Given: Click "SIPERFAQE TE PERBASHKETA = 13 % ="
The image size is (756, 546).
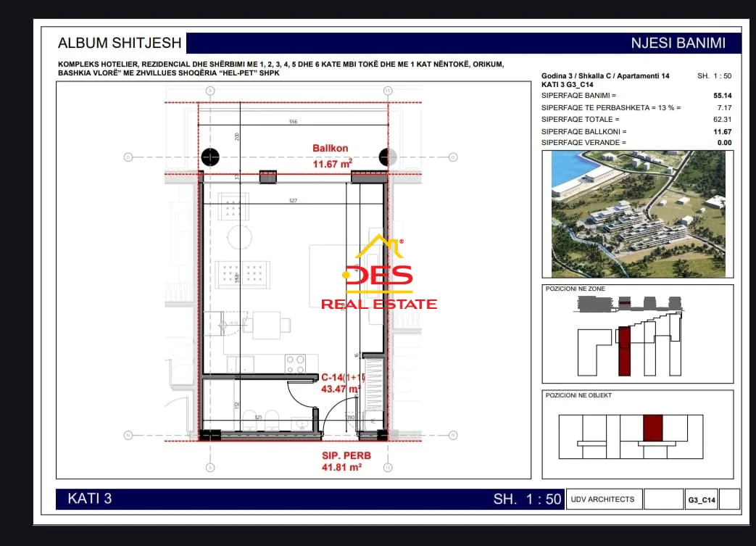Looking at the screenshot, I should coord(611,107).
